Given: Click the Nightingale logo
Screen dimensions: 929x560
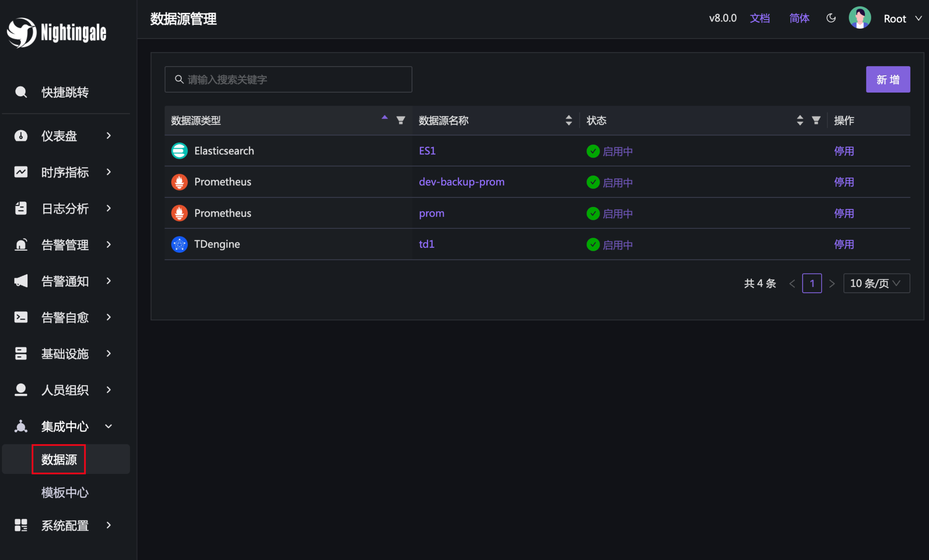Looking at the screenshot, I should 57,32.
